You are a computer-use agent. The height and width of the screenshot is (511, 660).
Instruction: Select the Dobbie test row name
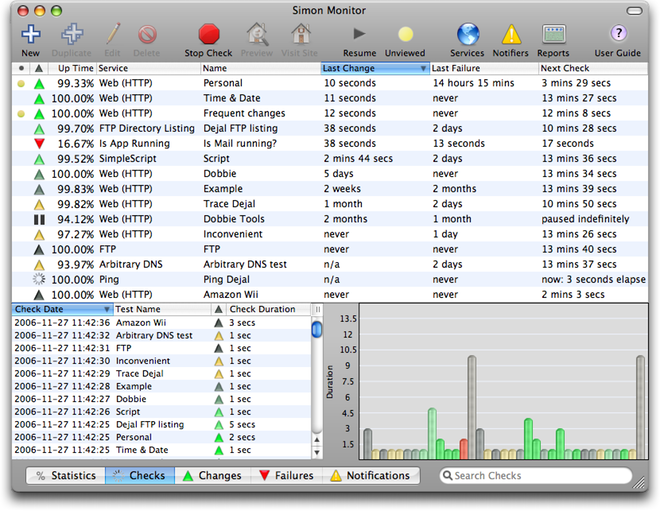[220, 174]
